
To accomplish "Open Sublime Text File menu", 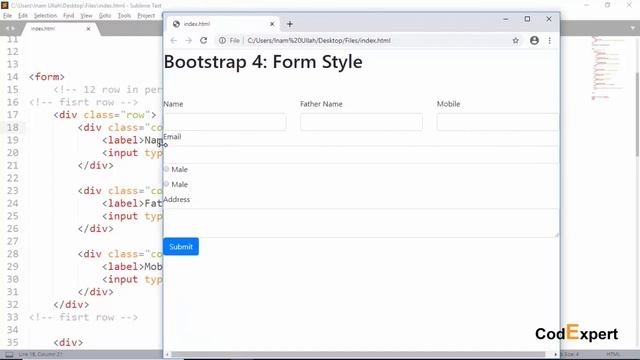I will click(x=7, y=16).
